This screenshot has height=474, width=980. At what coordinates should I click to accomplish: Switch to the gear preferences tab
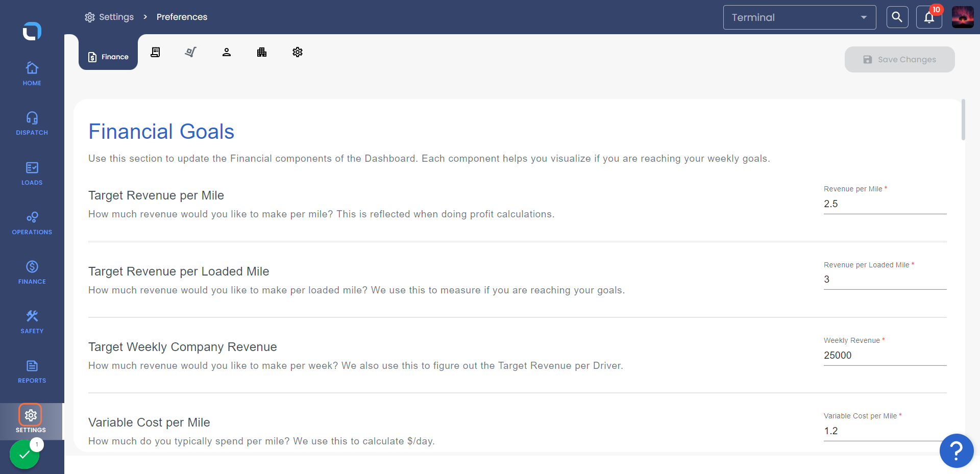click(x=298, y=52)
